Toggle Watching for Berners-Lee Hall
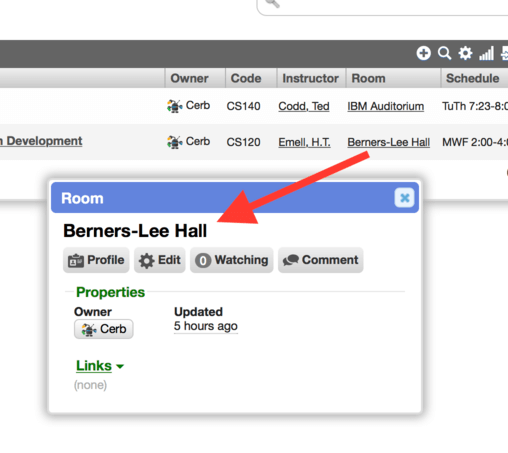Screen dimensions: 508x453 232,260
